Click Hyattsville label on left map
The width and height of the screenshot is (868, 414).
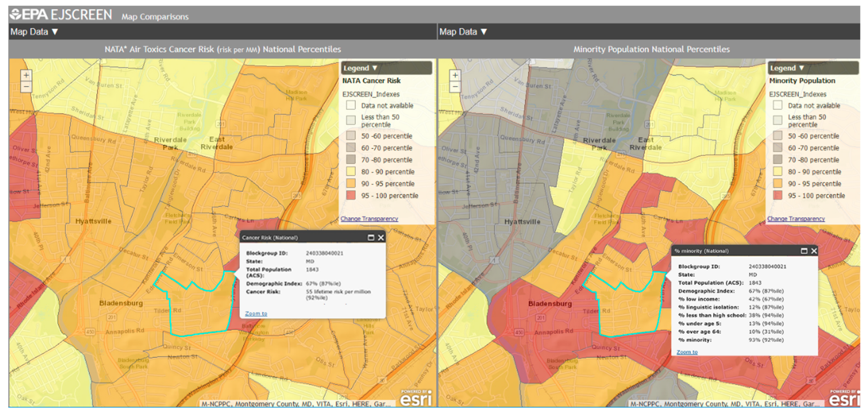(x=93, y=222)
